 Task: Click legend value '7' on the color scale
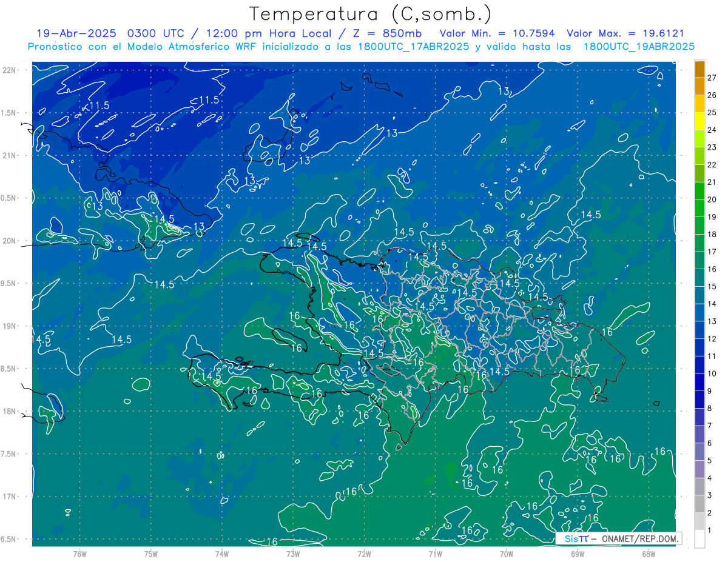[710, 426]
